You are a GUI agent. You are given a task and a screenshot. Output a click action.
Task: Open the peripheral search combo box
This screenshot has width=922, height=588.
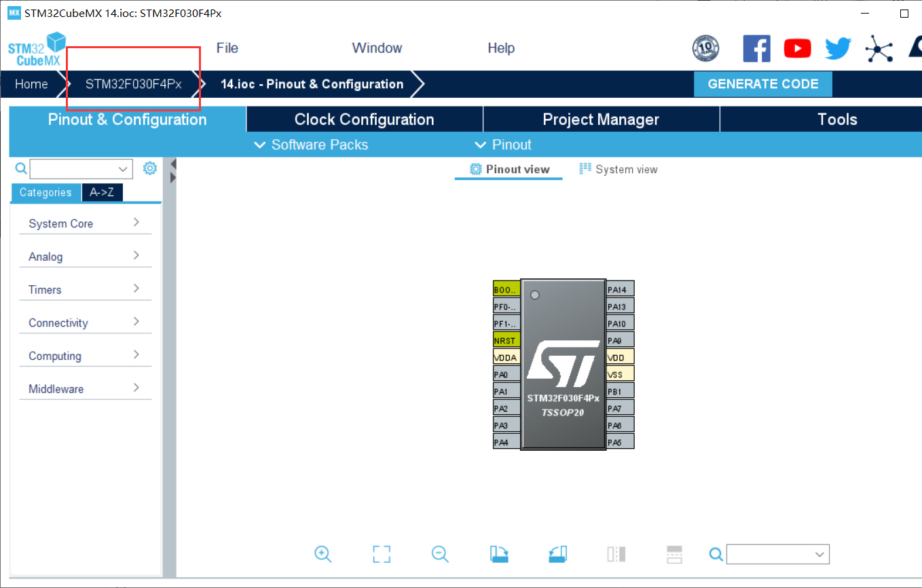pyautogui.click(x=81, y=168)
